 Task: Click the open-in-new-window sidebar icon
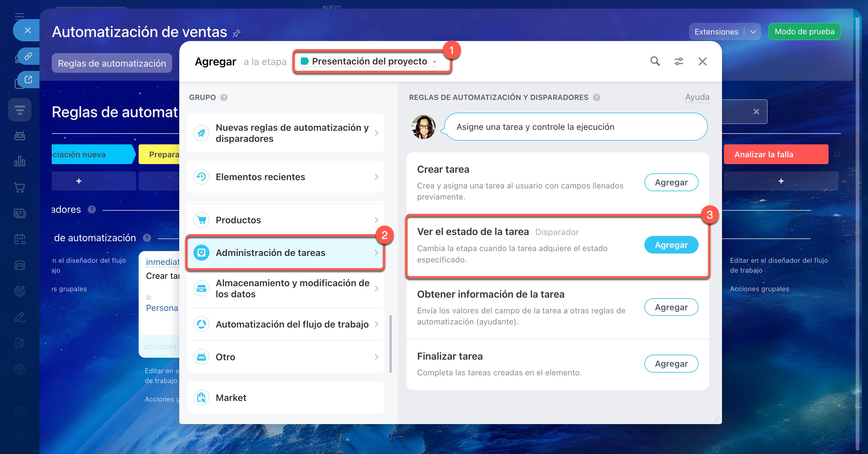coord(28,80)
